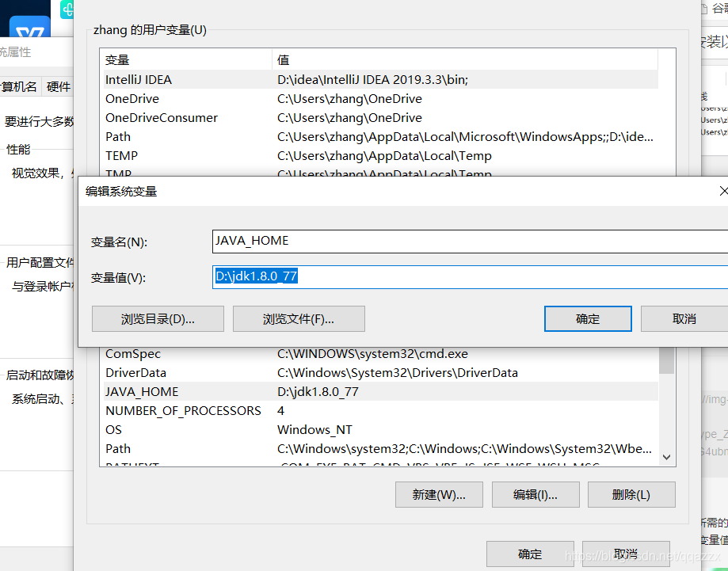The image size is (728, 571).
Task: Click the scroll-down arrow of system variables list
Action: (667, 457)
